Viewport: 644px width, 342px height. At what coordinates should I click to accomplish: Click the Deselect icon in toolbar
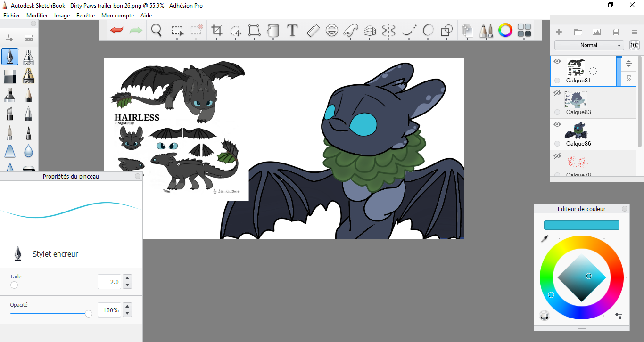(x=197, y=31)
